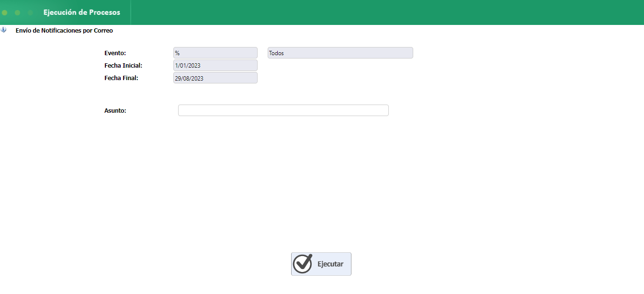This screenshot has width=644, height=294.
Task: Click the Fecha Final date field
Action: click(215, 78)
